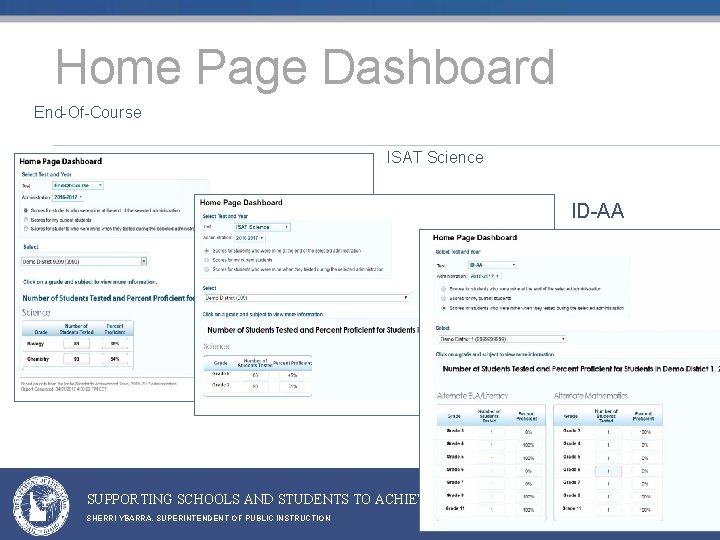Viewport: 720px width, 540px height.
Task: Click Grade 6 in Alternate Mathematics table
Action: tap(572, 470)
